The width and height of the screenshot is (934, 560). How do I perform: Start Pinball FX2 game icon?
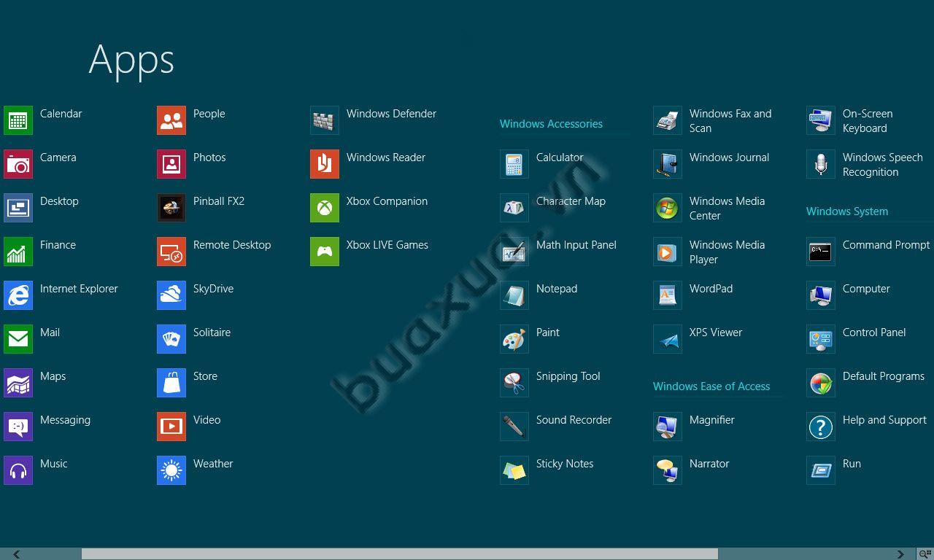coord(171,208)
